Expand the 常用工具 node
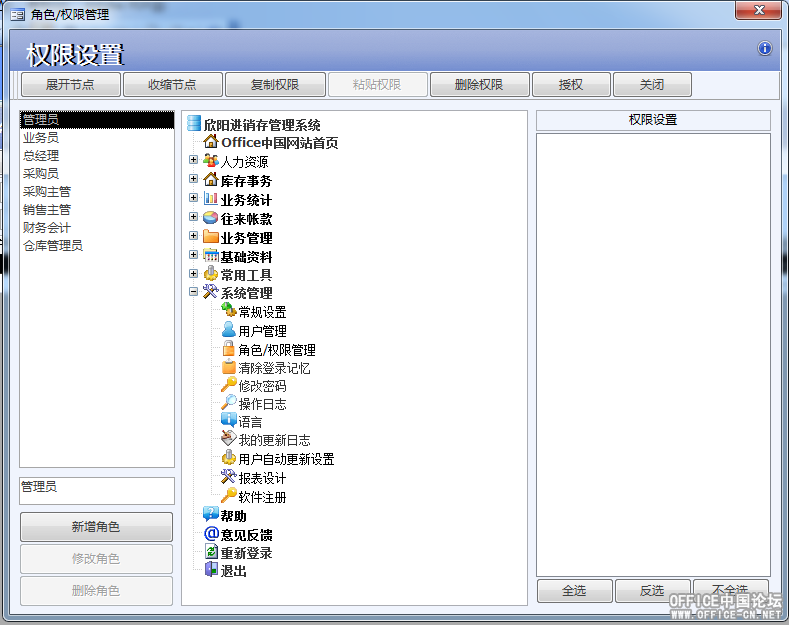The height and width of the screenshot is (625, 789). pos(193,273)
